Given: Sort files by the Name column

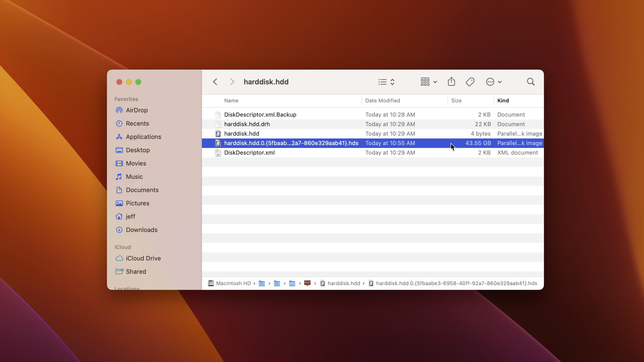Looking at the screenshot, I should click(x=231, y=100).
